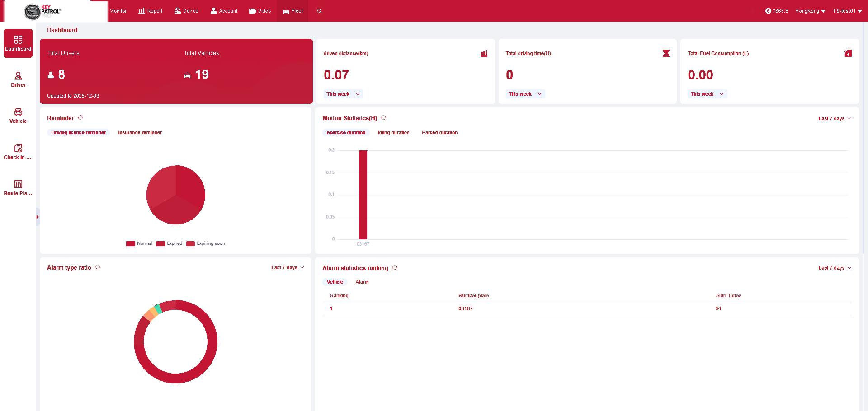Image resolution: width=868 pixels, height=411 pixels.
Task: Click the driven distance chart icon
Action: click(x=484, y=53)
